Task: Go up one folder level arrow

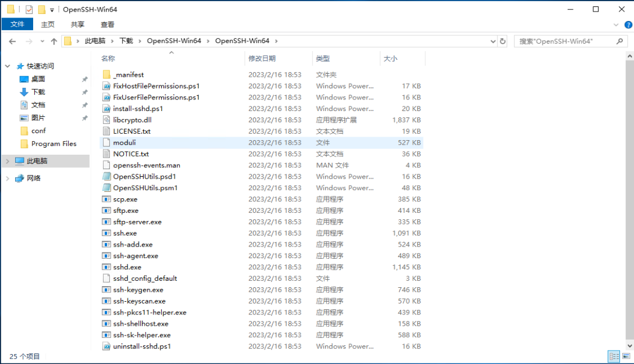Action: pos(54,41)
